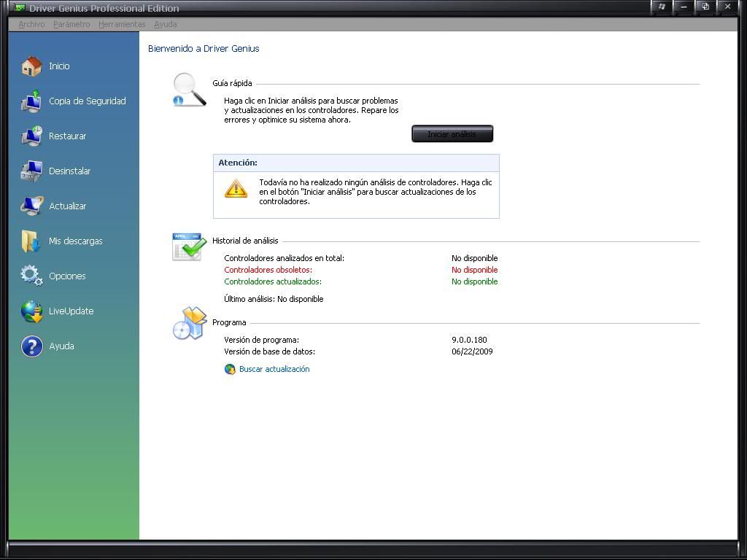Maximize the Driver Genius window
Viewport: 747px width, 560px height.
(705, 7)
